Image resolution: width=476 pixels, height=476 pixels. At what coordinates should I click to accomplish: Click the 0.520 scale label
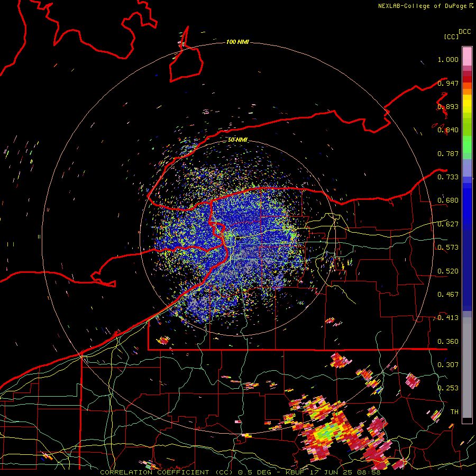pos(448,271)
